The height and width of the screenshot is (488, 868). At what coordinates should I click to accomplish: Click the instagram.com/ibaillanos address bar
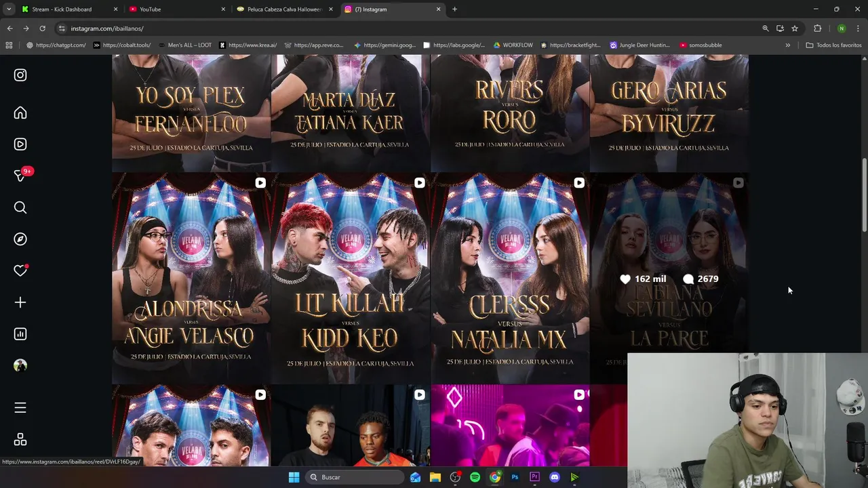click(x=407, y=28)
